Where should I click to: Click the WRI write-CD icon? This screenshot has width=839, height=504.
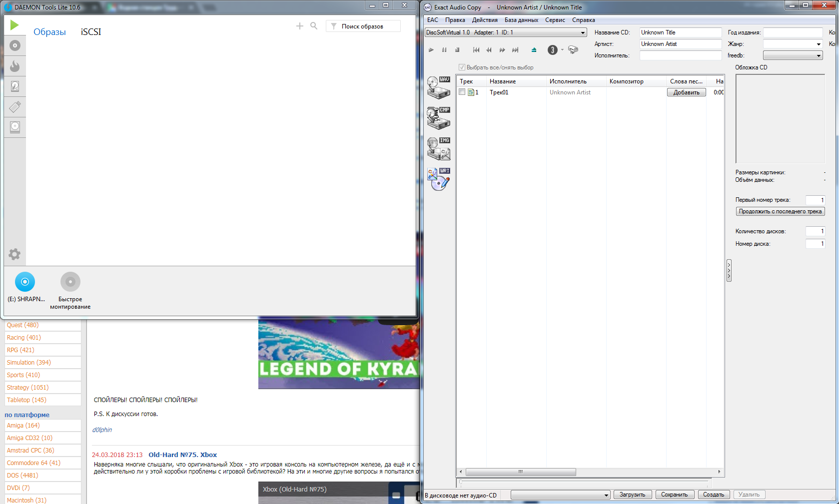[437, 178]
